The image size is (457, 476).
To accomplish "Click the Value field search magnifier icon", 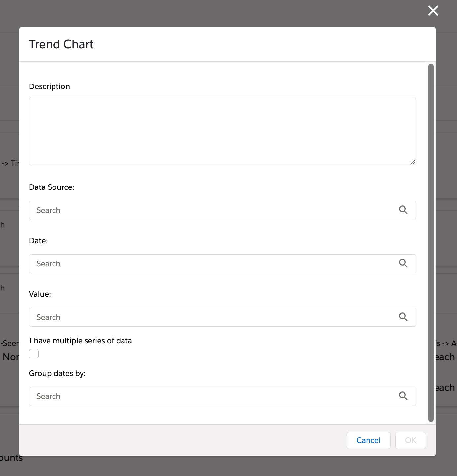I will tap(403, 317).
